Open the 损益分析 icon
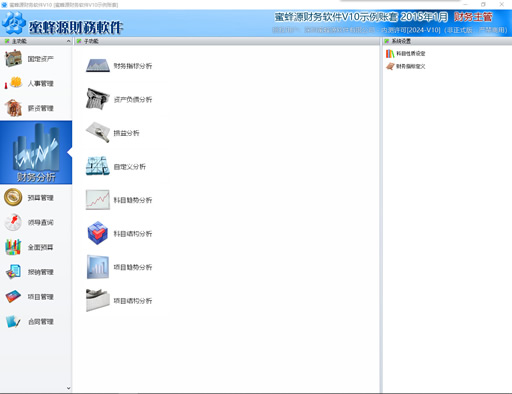Screen dimensions: 512x394 (98, 133)
